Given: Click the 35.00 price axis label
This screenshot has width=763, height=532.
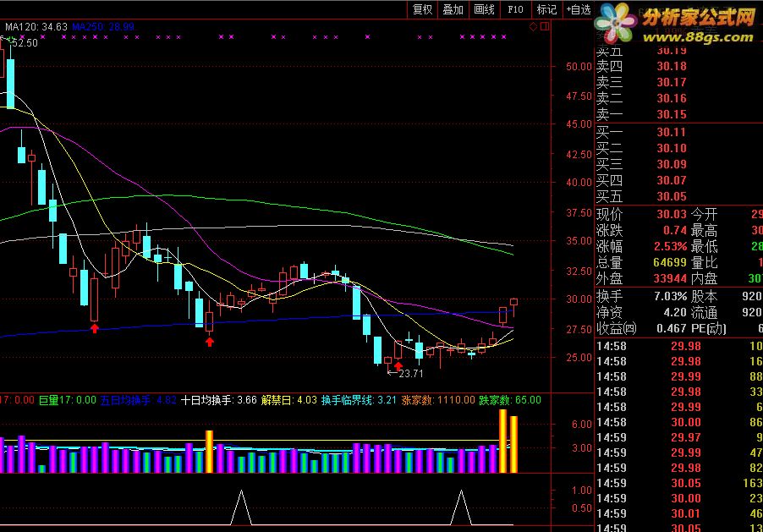Looking at the screenshot, I should (579, 240).
